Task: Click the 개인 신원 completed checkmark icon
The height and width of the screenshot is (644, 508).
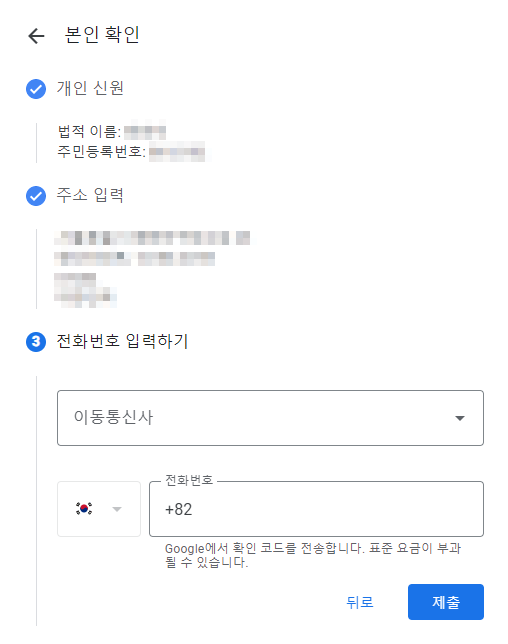Action: click(36, 89)
